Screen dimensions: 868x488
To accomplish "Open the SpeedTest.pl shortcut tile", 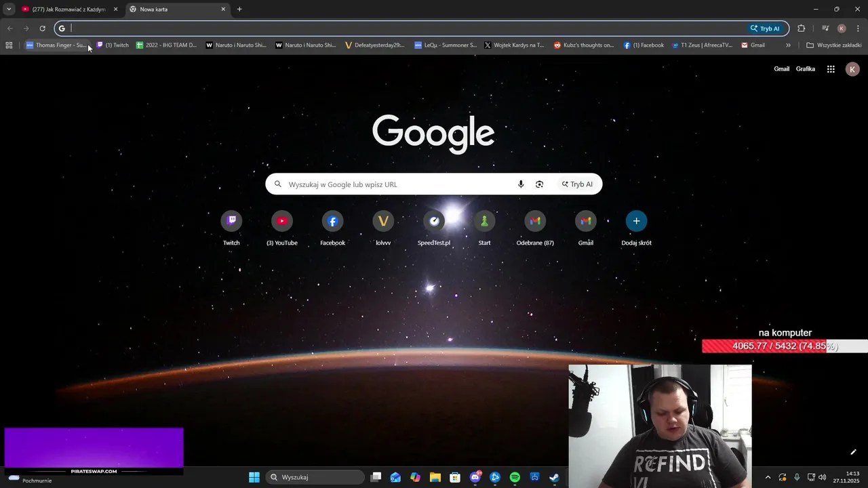I will point(434,228).
